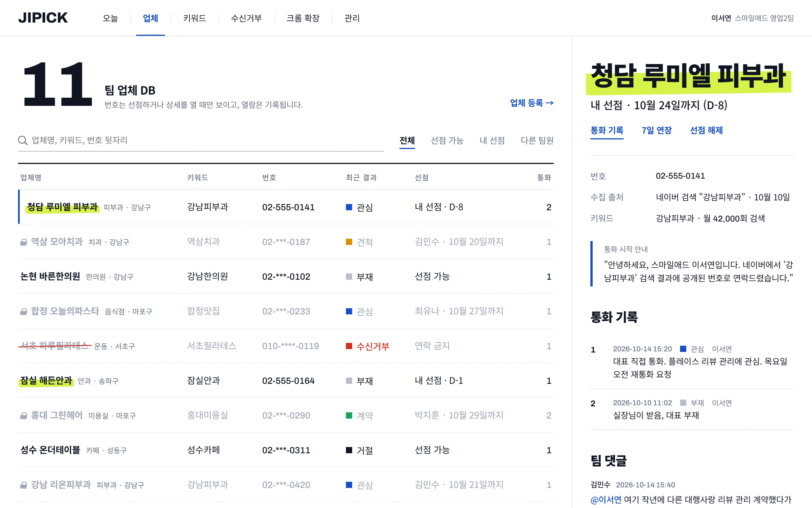This screenshot has width=812, height=508.
Task: Open the 역삼 모아치과 row
Action: (x=286, y=242)
